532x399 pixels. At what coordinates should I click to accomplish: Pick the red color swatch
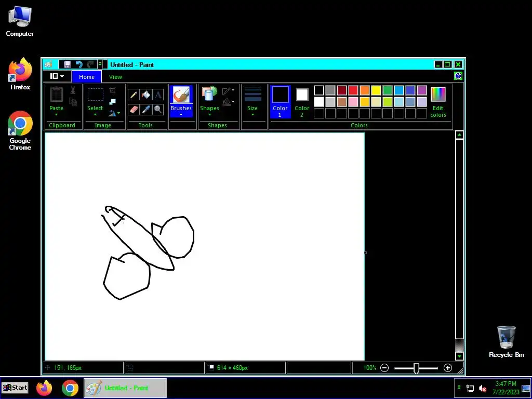[x=353, y=90]
